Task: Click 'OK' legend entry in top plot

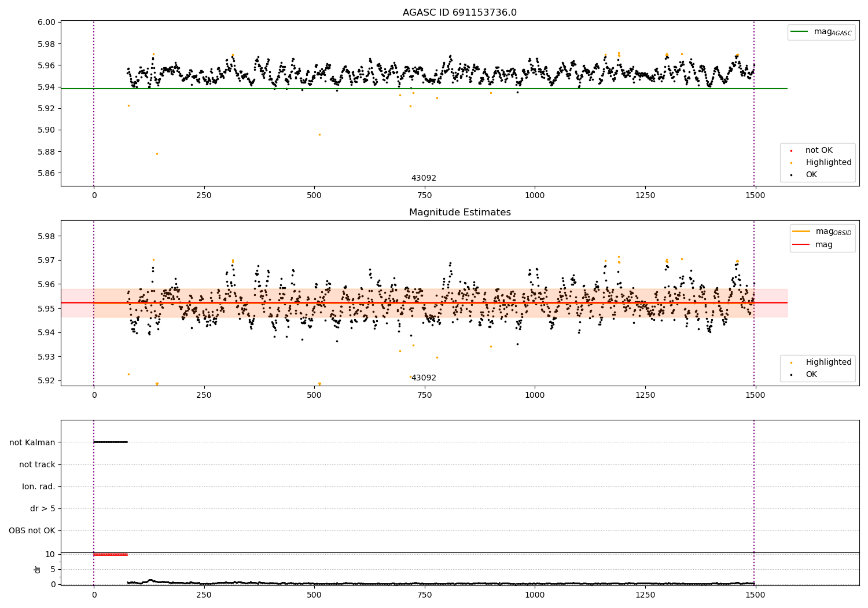Action: click(811, 175)
